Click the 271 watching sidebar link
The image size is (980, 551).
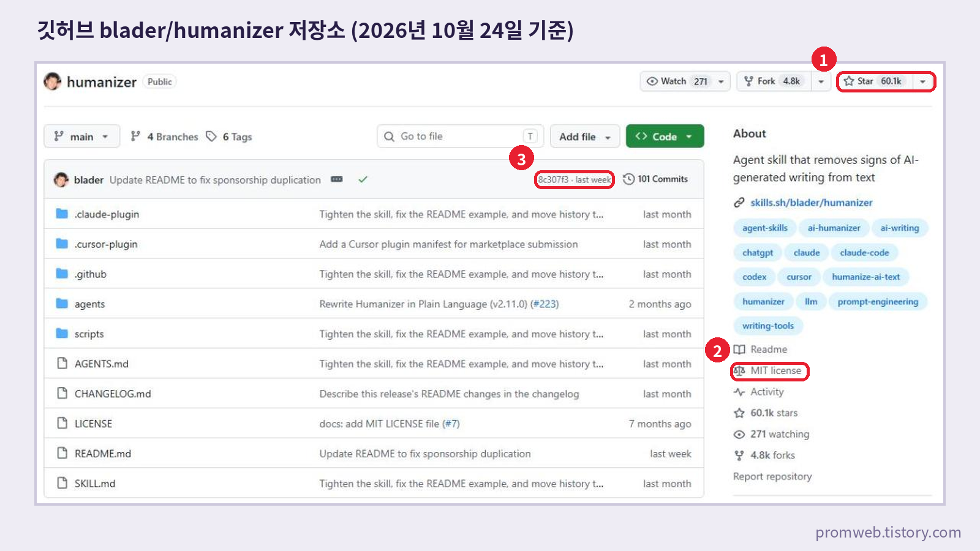click(772, 434)
